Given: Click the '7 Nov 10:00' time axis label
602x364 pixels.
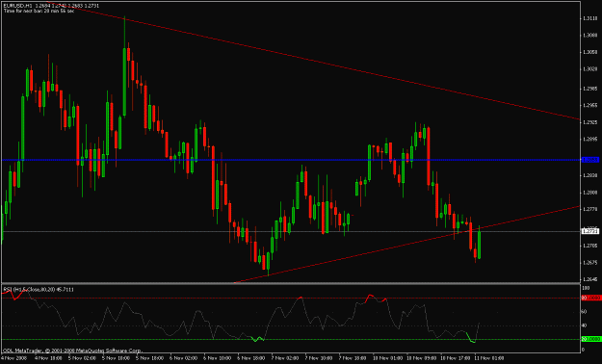Looking at the screenshot, I should 318,358.
